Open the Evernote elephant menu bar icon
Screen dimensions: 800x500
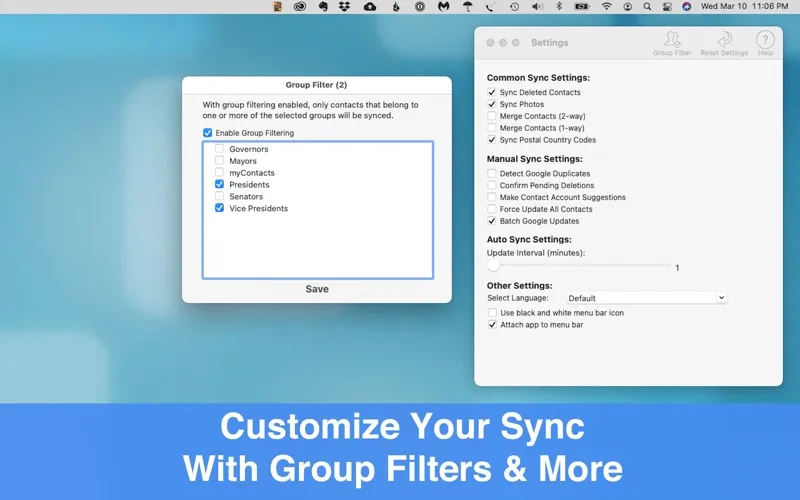[323, 7]
